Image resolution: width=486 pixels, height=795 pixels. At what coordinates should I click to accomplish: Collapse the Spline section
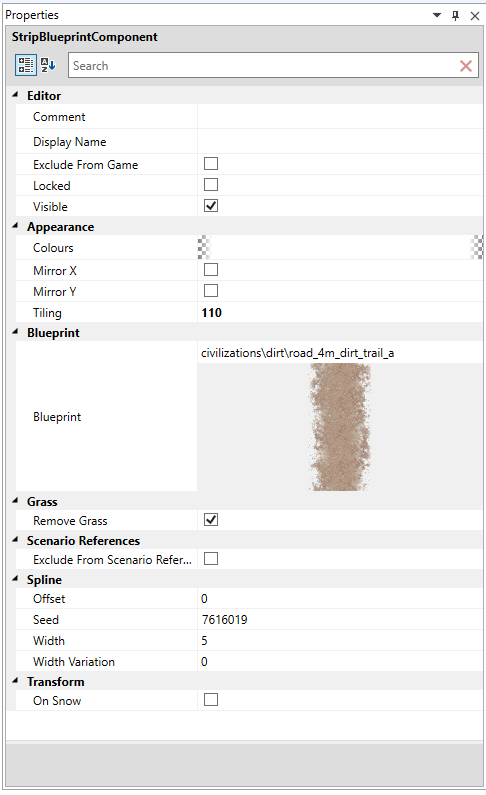click(x=15, y=579)
